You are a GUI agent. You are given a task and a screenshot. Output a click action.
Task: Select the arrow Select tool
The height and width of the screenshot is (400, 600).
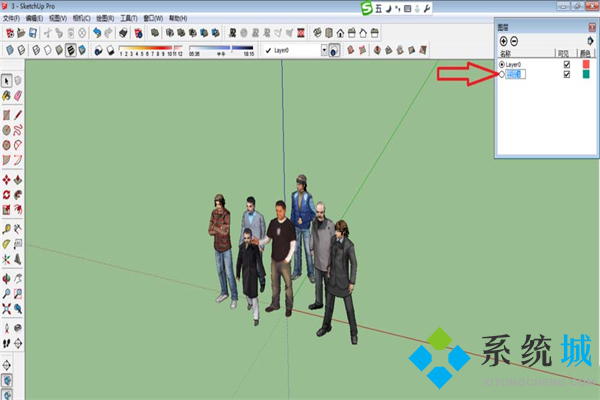click(x=7, y=81)
